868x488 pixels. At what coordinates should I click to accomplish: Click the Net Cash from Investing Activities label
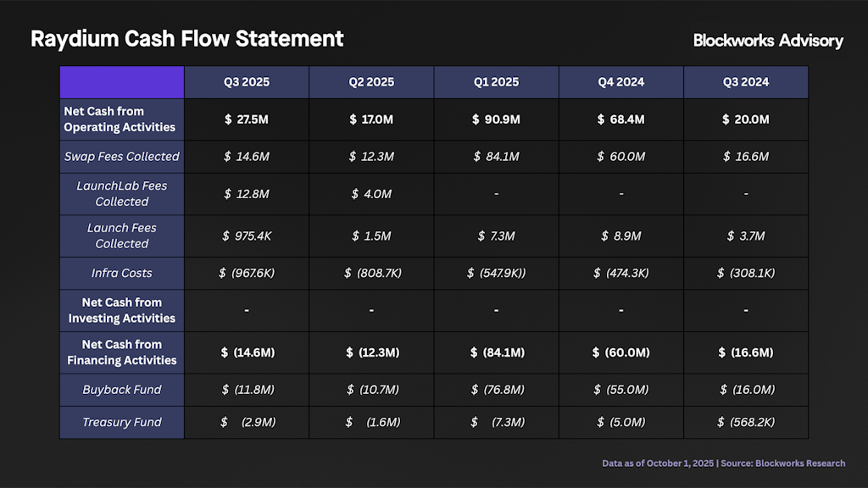(x=122, y=310)
